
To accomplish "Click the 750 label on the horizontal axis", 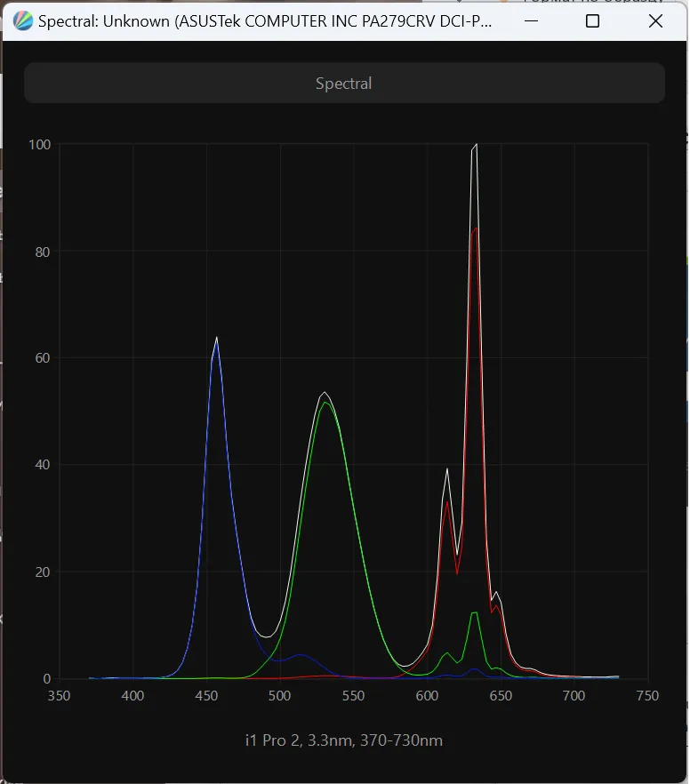I will click(x=647, y=696).
